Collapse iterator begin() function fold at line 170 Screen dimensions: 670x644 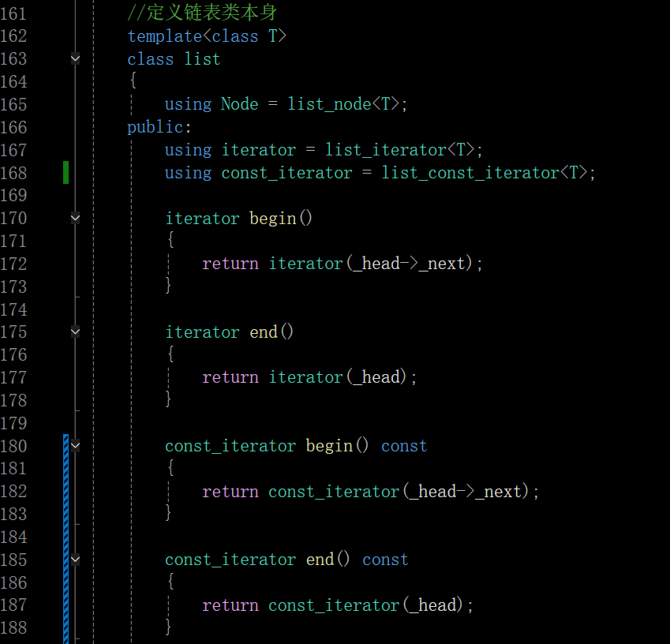(x=75, y=219)
